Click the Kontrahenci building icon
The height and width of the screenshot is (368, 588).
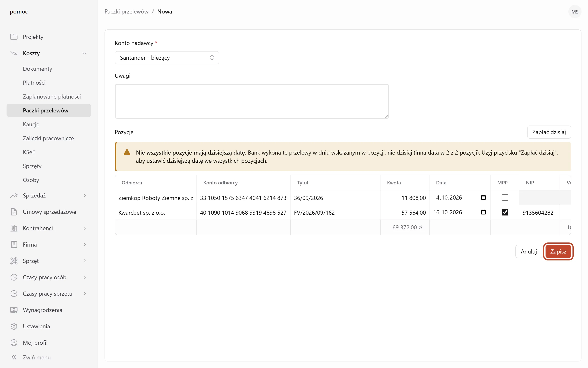click(14, 228)
